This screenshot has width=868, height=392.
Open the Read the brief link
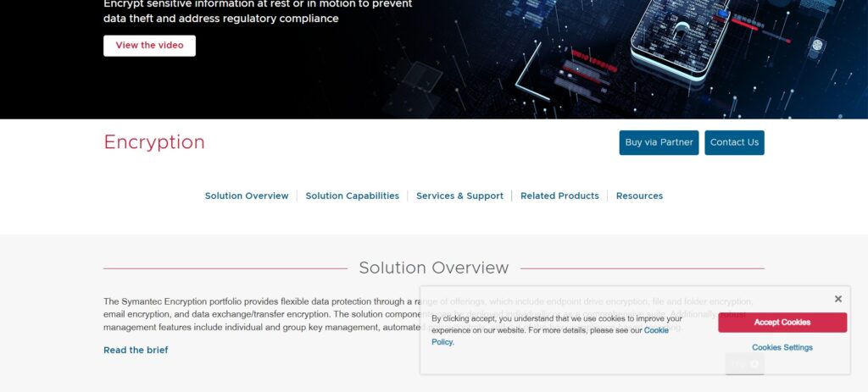point(136,350)
